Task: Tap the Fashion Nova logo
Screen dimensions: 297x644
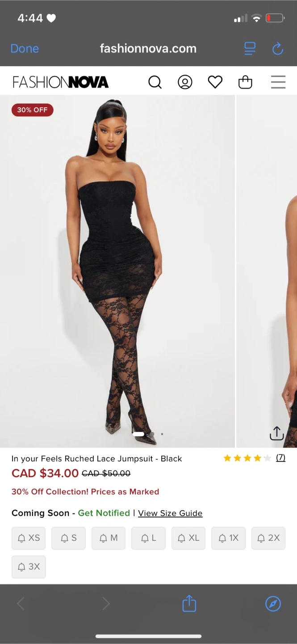Action: (x=60, y=82)
